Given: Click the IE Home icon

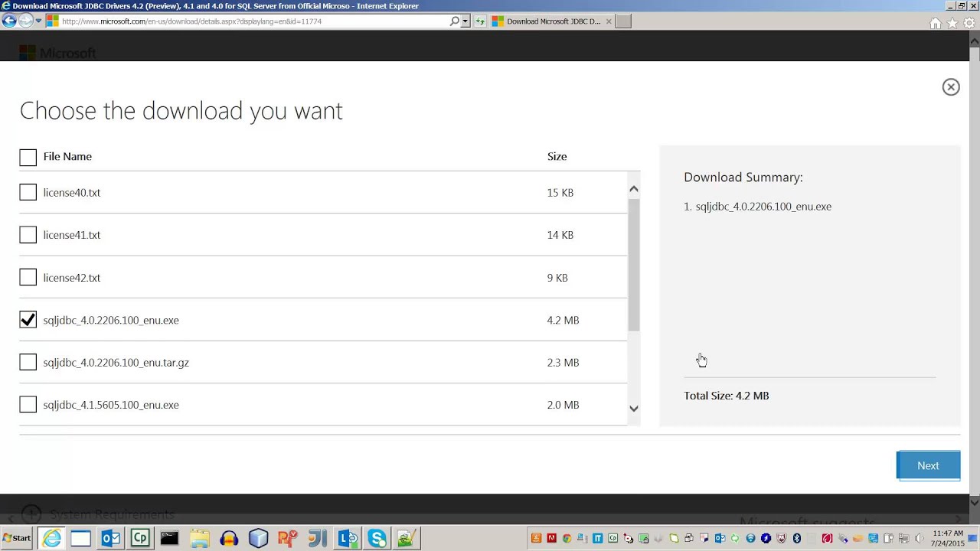Looking at the screenshot, I should click(936, 23).
